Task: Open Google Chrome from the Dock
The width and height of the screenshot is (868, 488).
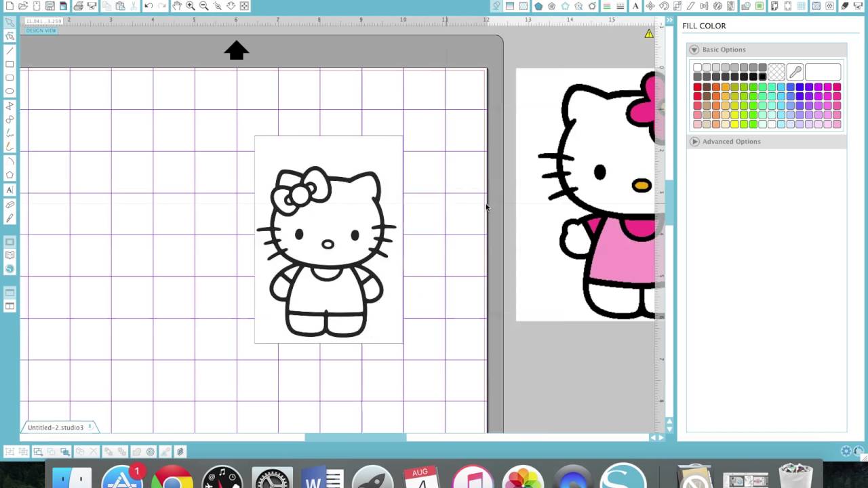Action: (172, 477)
